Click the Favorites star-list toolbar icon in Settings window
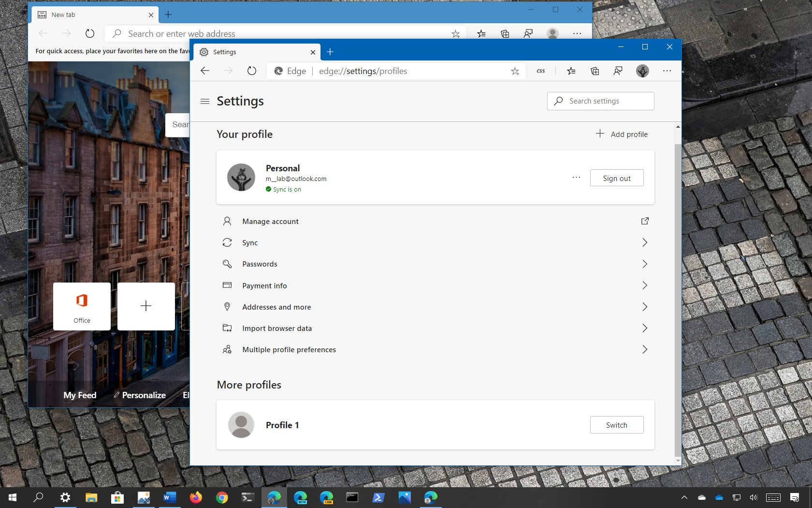Image resolution: width=812 pixels, height=508 pixels. [571, 71]
